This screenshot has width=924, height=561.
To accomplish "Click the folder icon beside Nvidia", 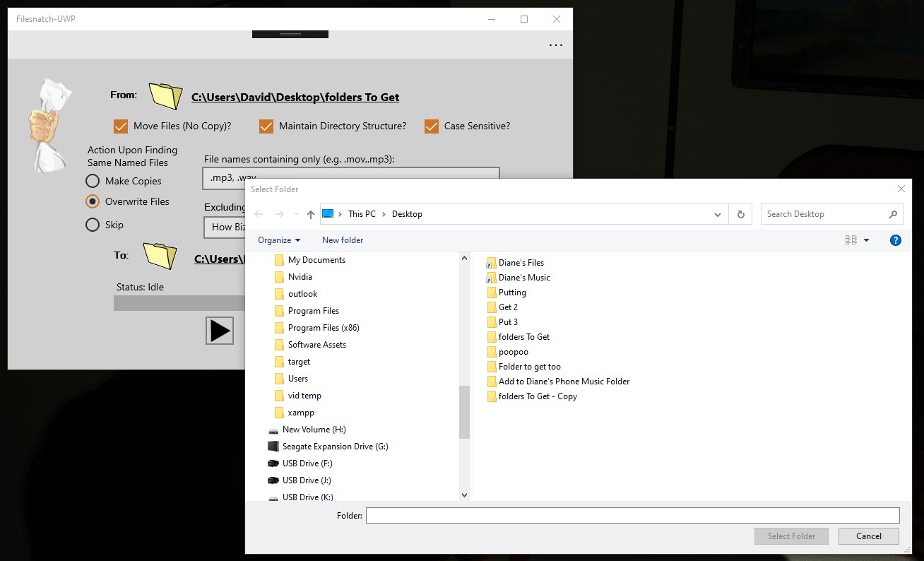I will 279,277.
